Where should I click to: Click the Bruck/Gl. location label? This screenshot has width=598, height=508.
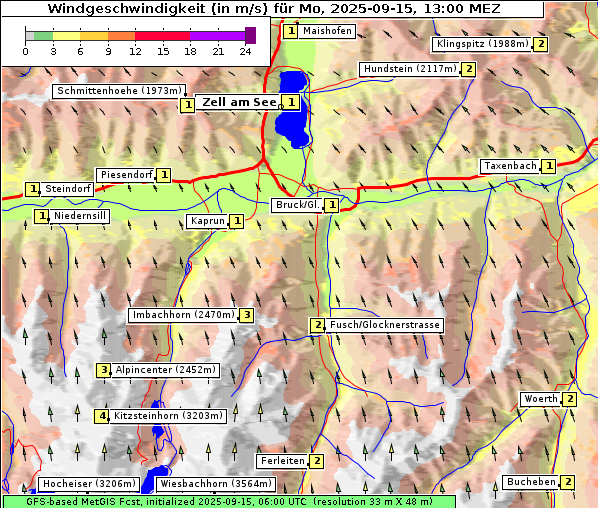coord(297,205)
